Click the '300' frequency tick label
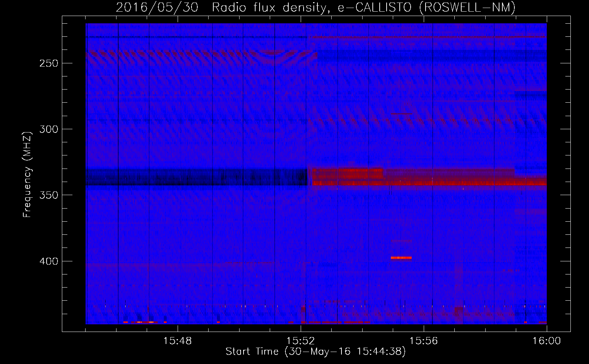This screenshot has height=364, width=589. click(x=48, y=129)
